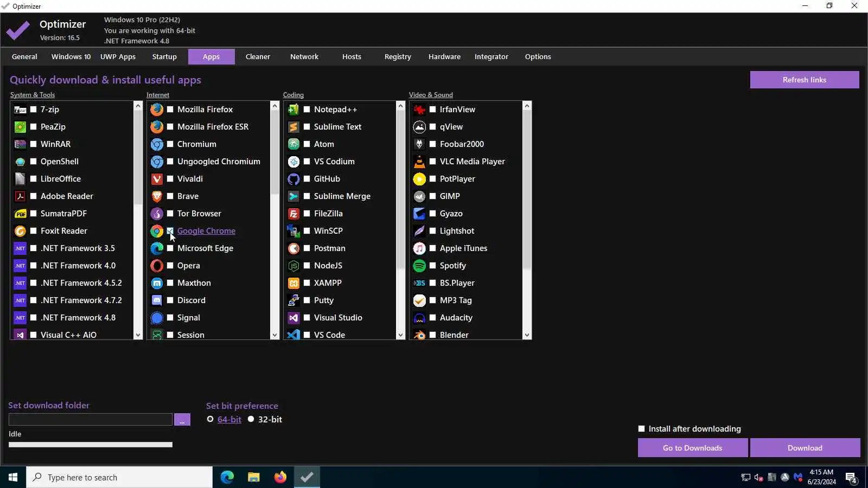Switch to the Windows 10 tab
Screen dimensions: 868x488
71,56
